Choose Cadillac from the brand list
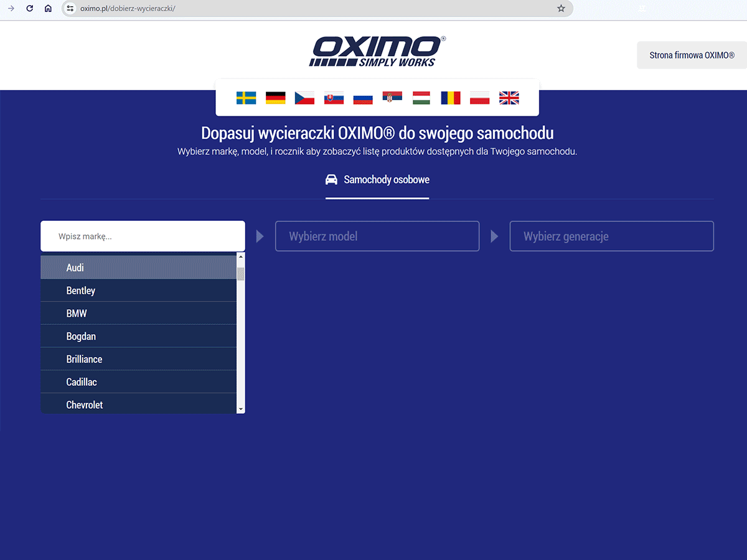 (139, 382)
